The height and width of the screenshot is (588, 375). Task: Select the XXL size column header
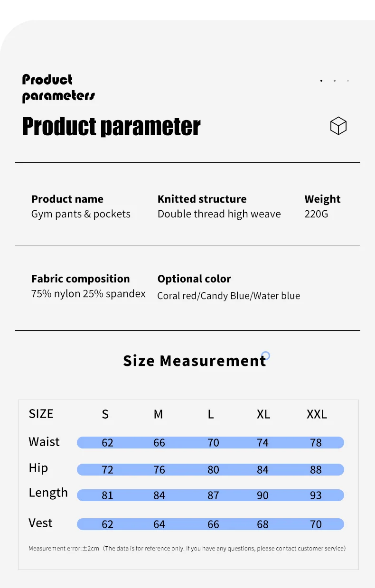[317, 414]
